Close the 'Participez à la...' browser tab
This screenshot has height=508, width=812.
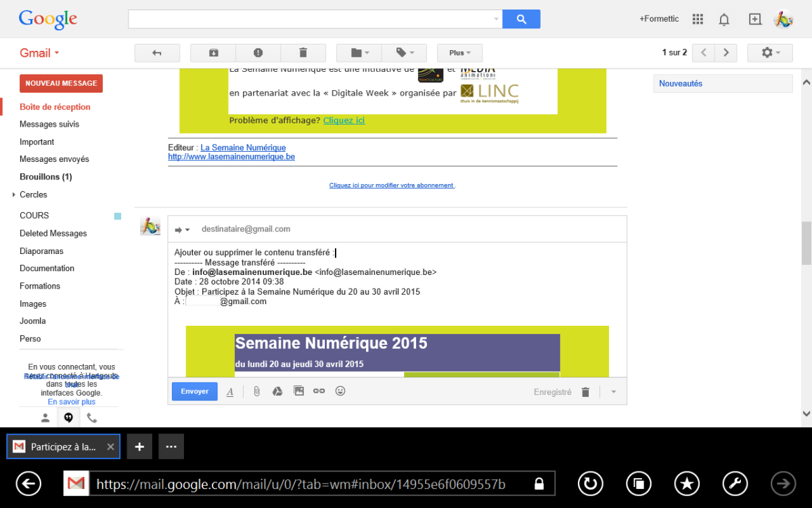point(110,447)
